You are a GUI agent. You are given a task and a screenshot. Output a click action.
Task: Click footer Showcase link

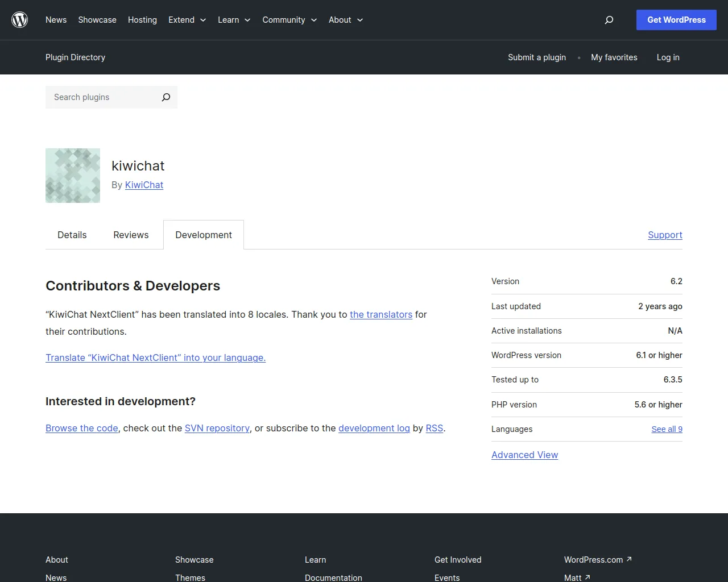click(x=195, y=560)
